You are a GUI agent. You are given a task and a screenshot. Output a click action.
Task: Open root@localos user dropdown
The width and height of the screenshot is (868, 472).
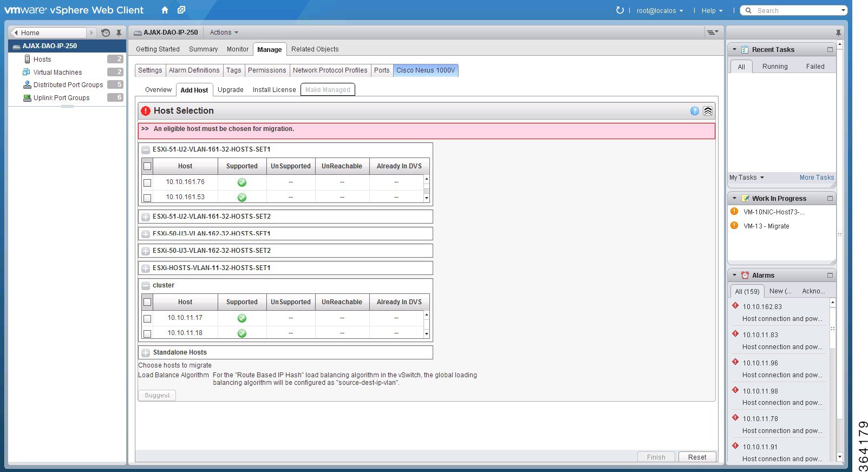(x=660, y=11)
